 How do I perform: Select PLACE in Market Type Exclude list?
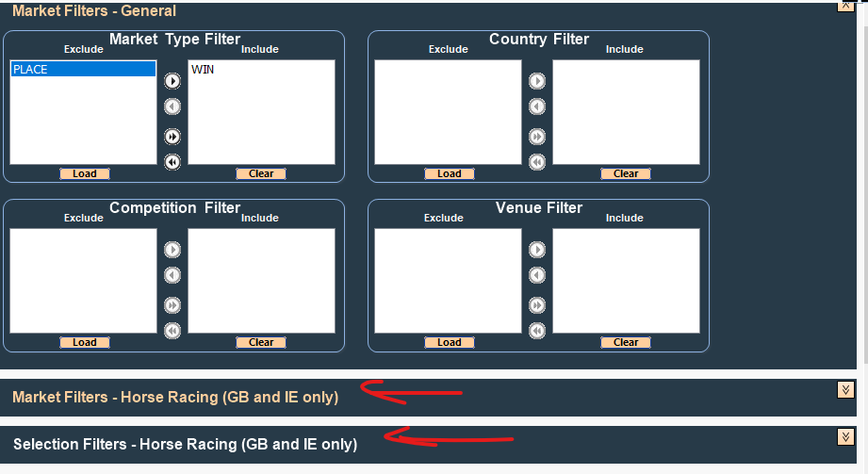pyautogui.click(x=83, y=70)
